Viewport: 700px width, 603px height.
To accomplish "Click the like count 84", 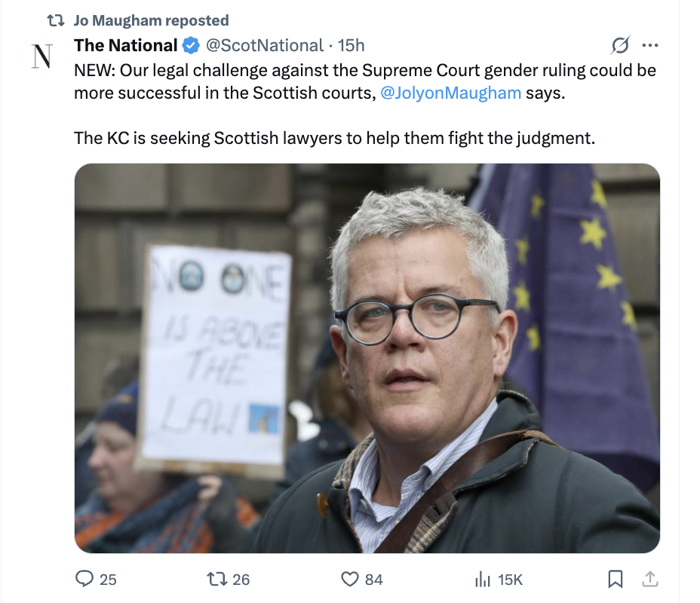I will [374, 580].
